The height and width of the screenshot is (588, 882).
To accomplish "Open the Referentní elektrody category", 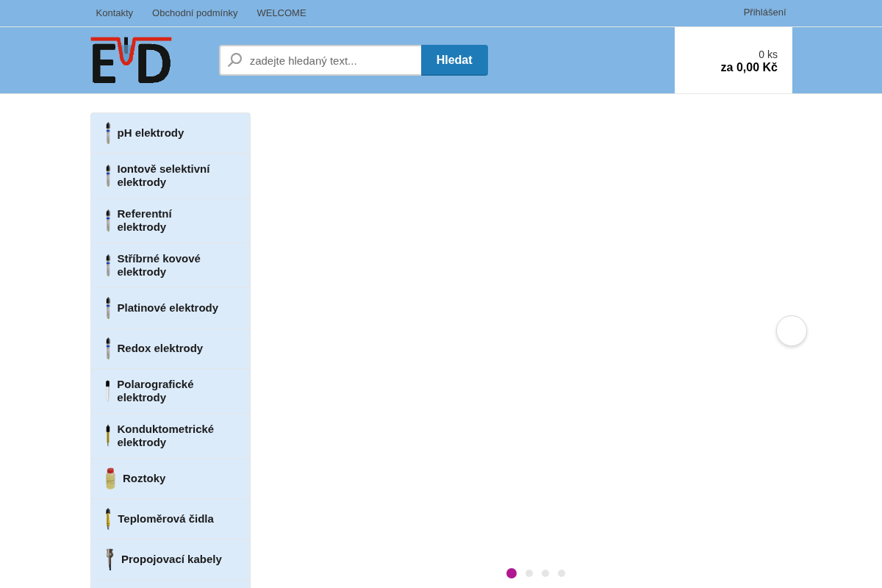I will 171,220.
